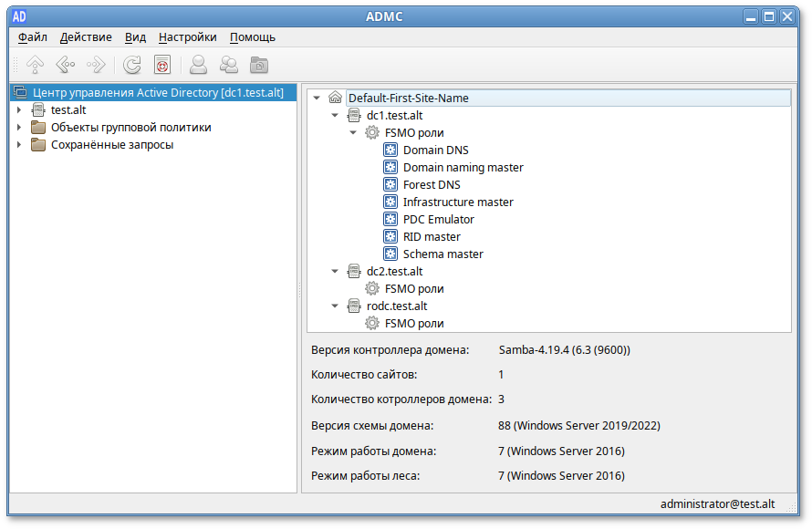Collapse FSMO роли under dc1.test.alt
Image resolution: width=812 pixels, height=529 pixels.
coord(354,133)
